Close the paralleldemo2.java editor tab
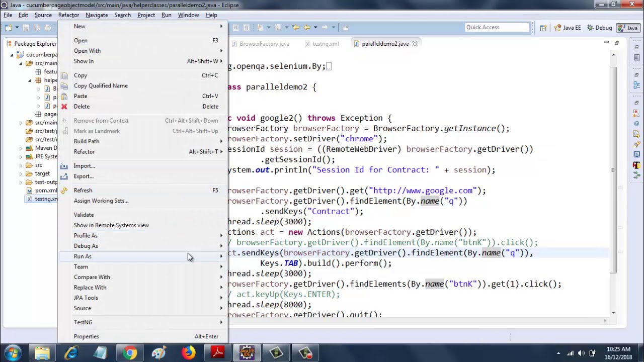 click(x=415, y=44)
